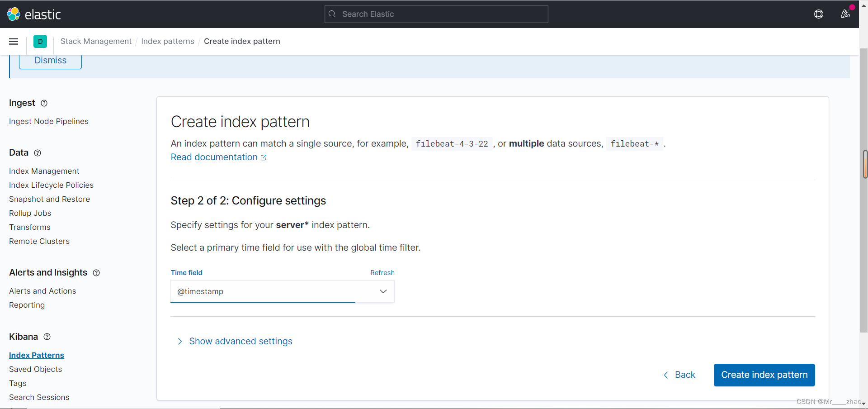Open Search Sessions page
868x409 pixels.
pyautogui.click(x=39, y=397)
